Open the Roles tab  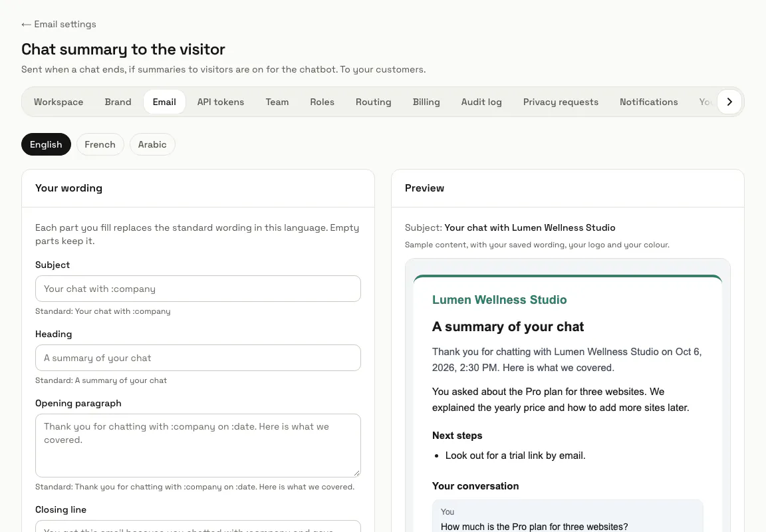pos(322,102)
